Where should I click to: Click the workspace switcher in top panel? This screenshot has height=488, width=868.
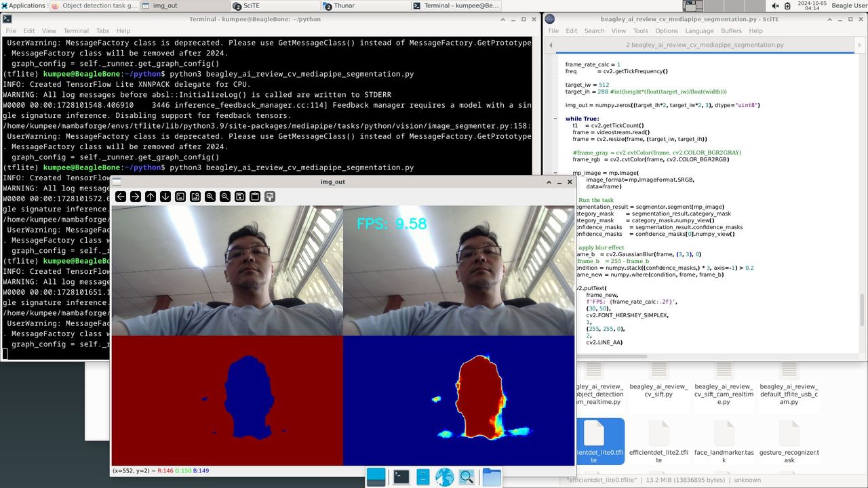[x=726, y=5]
